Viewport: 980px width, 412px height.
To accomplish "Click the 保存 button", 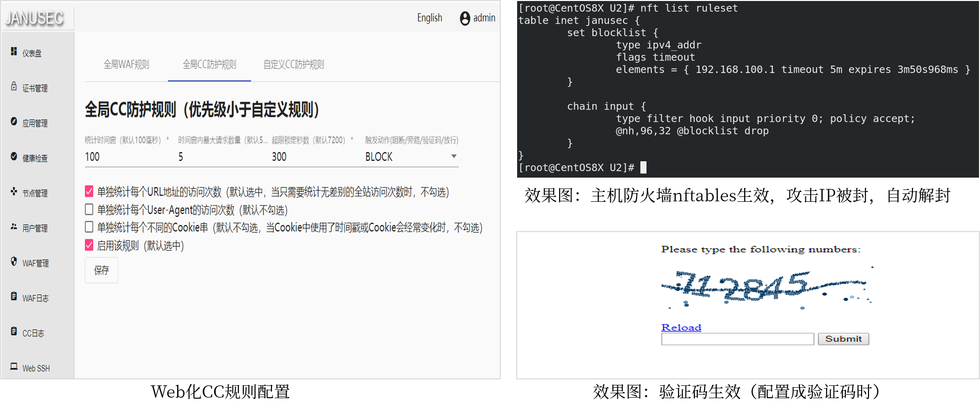I will (x=102, y=270).
